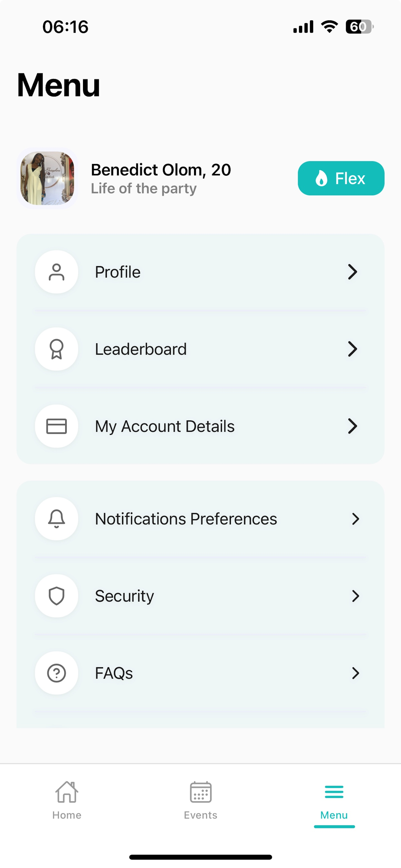Screen dimensions: 401x868
Task: Tap the Benedict Olom, 20 name text
Action: click(161, 170)
